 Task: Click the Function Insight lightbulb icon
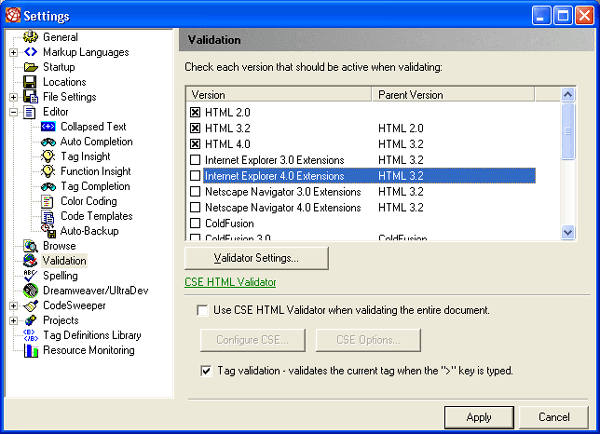[x=48, y=171]
